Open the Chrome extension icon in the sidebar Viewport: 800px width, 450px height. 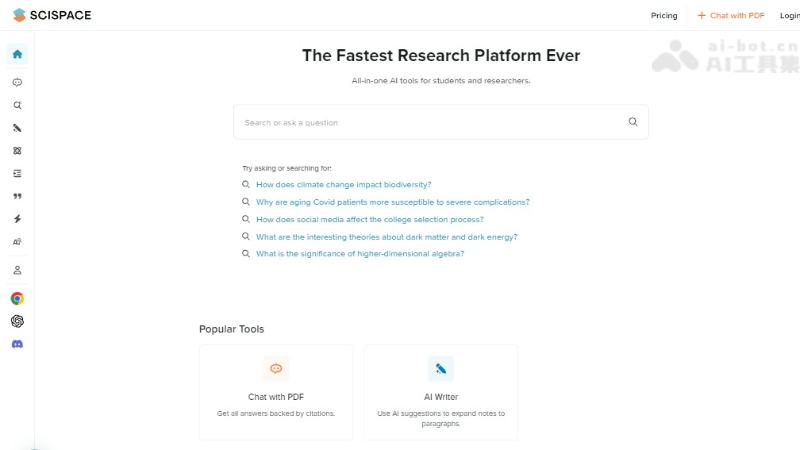tap(17, 298)
